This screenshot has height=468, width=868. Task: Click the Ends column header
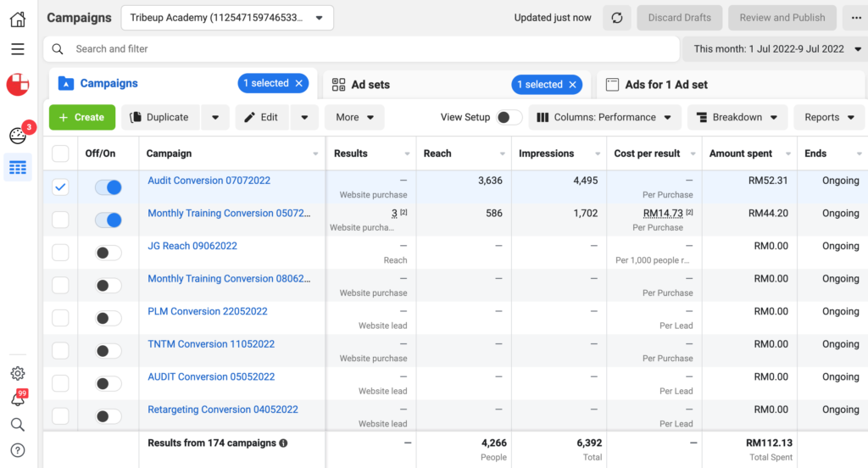point(815,153)
